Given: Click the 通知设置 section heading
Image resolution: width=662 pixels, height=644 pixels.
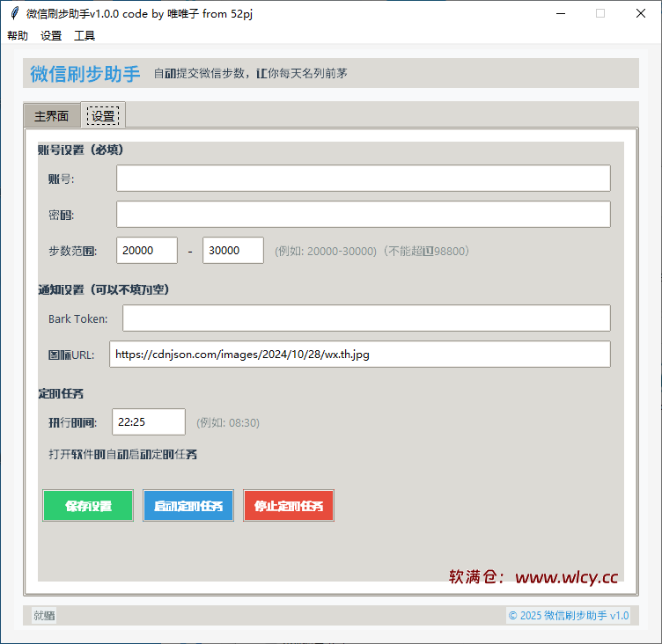Looking at the screenshot, I should [x=104, y=289].
